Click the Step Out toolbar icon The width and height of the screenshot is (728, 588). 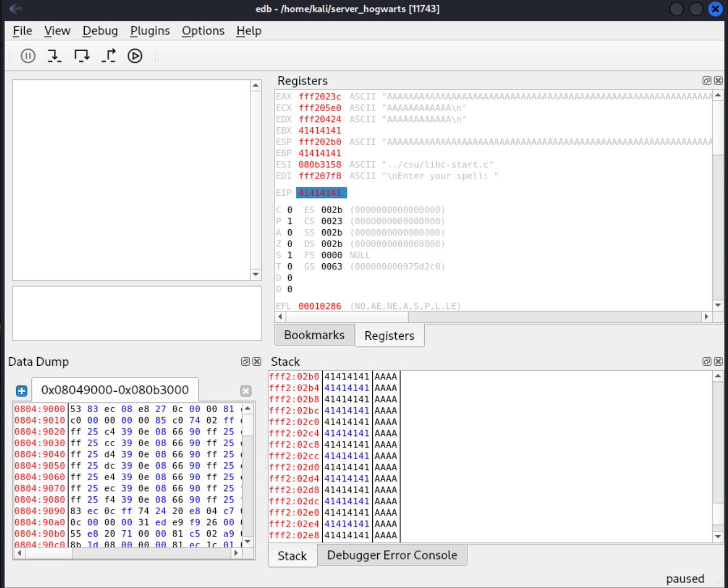click(108, 56)
